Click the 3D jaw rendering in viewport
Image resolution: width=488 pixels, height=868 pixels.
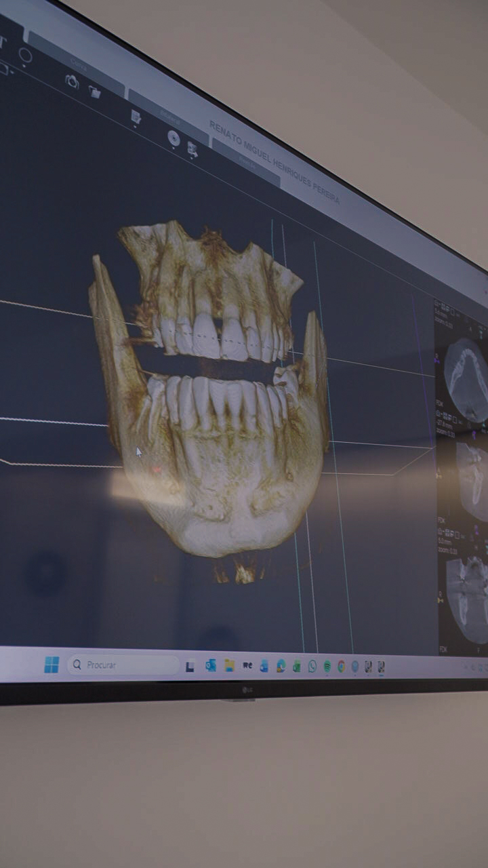[210, 400]
